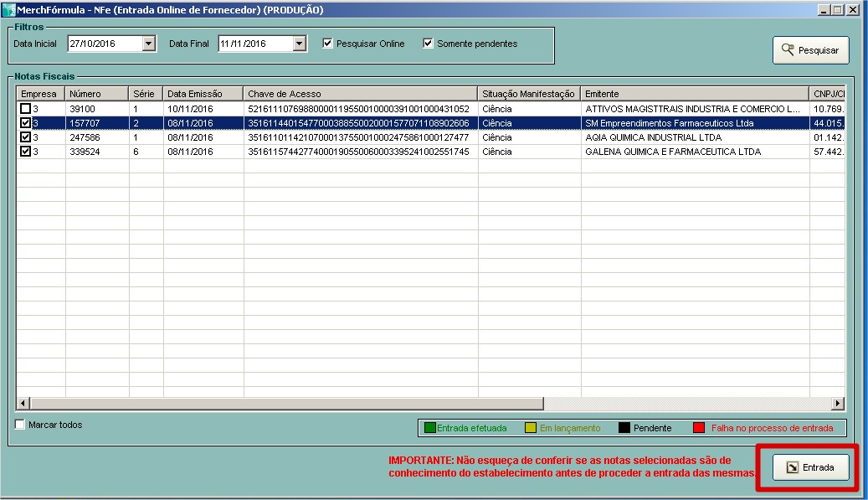Click the Emitente column header
The width and height of the screenshot is (868, 500).
(695, 94)
